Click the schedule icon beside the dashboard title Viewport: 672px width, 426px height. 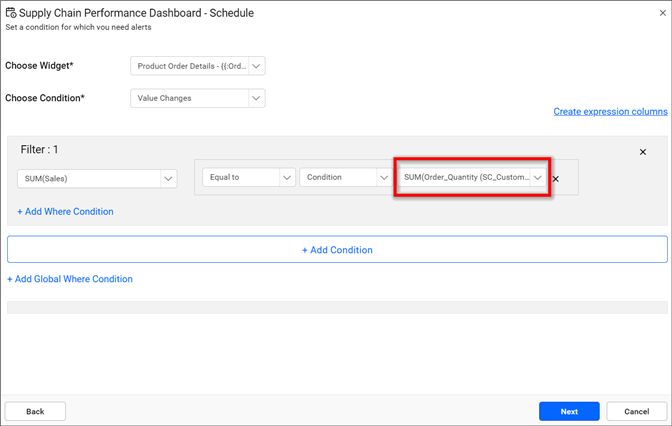pos(10,13)
